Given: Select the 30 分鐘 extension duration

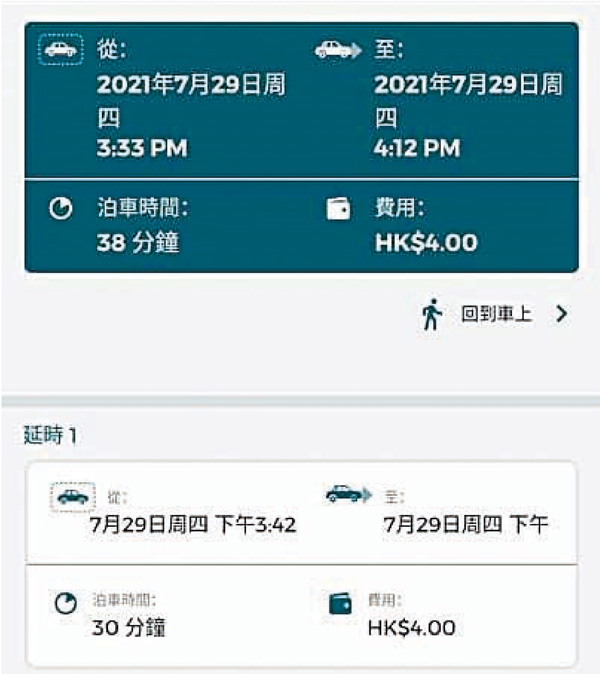Looking at the screenshot, I should (128, 628).
